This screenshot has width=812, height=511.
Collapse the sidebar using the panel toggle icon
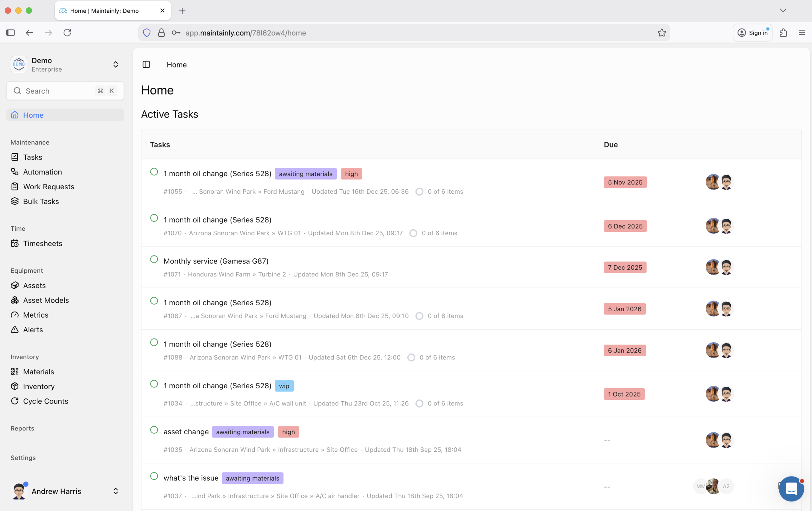pyautogui.click(x=146, y=64)
